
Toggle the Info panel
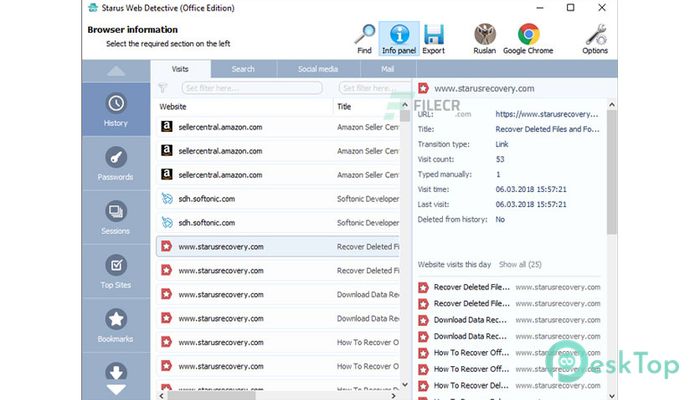pyautogui.click(x=399, y=39)
